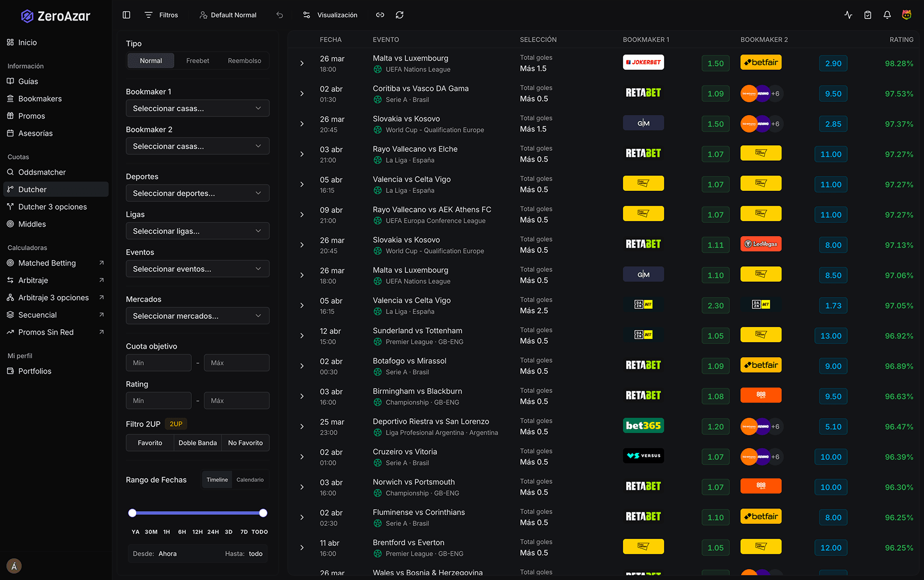Screen dimensions: 924x580
Task: Select Freebet bet type
Action: (198, 61)
